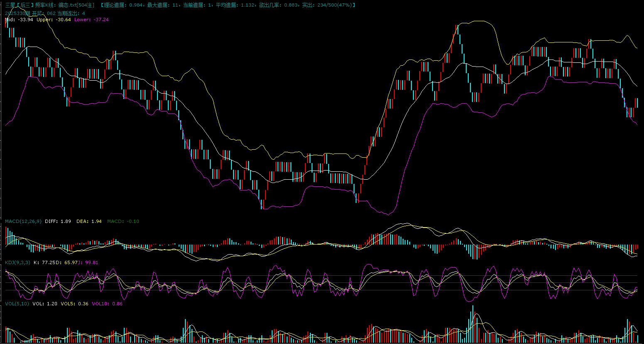Click the tallest cyan bar in VOL panel
The image size is (644, 344).
tap(472, 324)
